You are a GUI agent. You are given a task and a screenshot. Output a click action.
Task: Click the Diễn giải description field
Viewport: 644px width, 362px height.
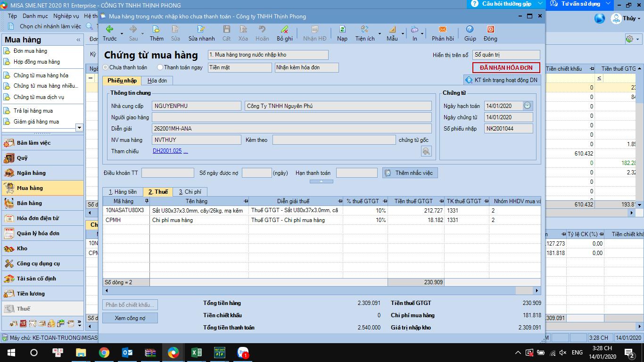pos(291,128)
